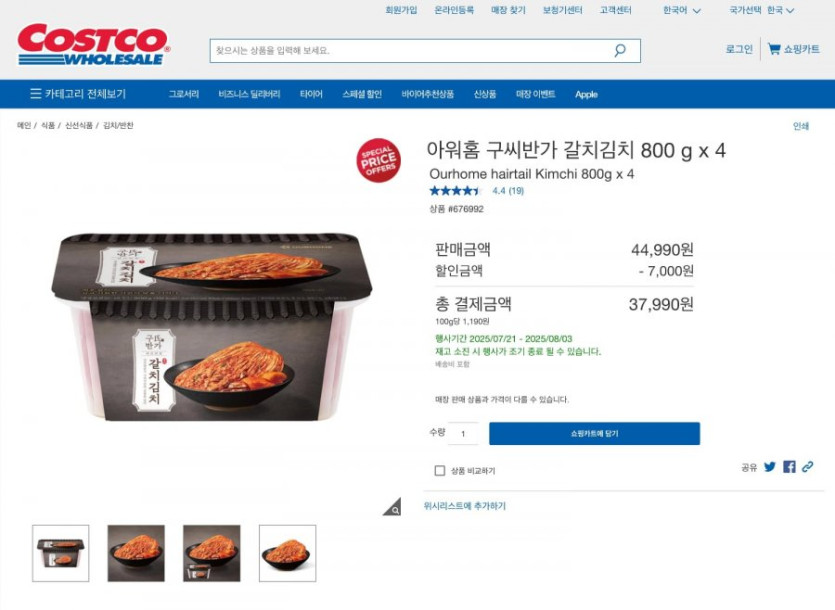Open the shopping cart icon
Image resolution: width=835 pixels, height=610 pixels.
coord(774,49)
